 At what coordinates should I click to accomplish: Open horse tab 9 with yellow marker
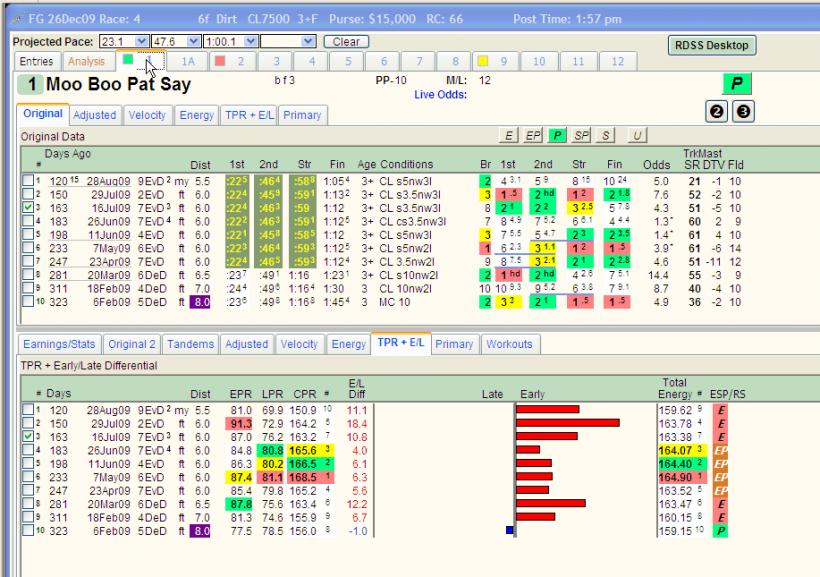pos(495,62)
